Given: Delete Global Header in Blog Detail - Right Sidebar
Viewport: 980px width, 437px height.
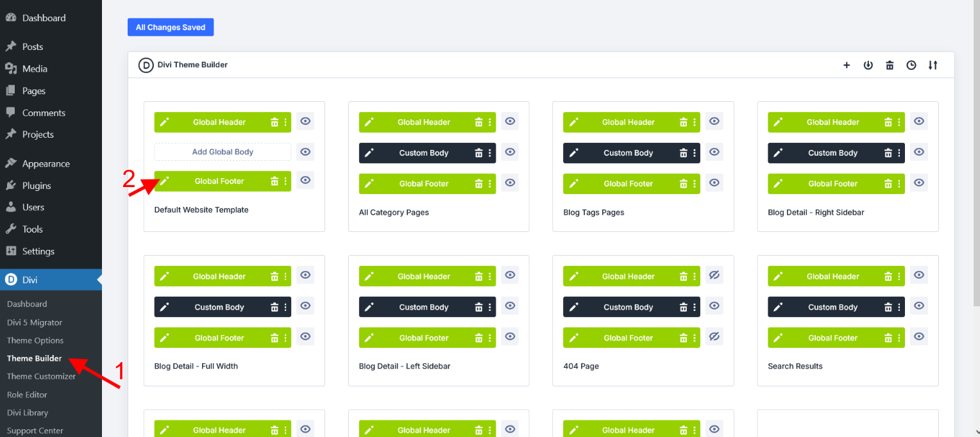Looking at the screenshot, I should point(888,122).
